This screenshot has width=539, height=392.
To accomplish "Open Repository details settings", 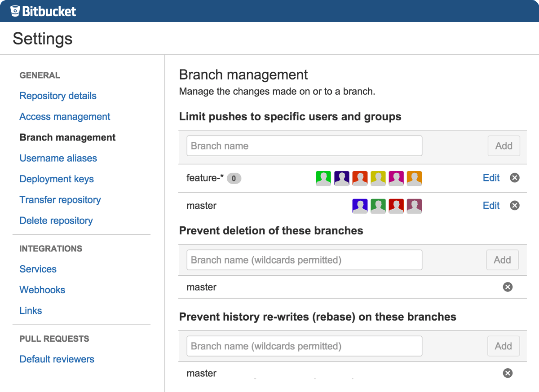I will [58, 96].
